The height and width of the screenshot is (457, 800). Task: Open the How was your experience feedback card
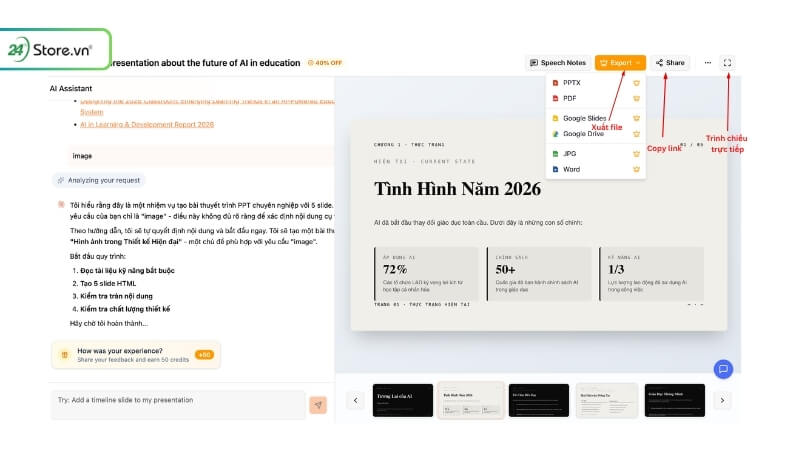pyautogui.click(x=136, y=355)
